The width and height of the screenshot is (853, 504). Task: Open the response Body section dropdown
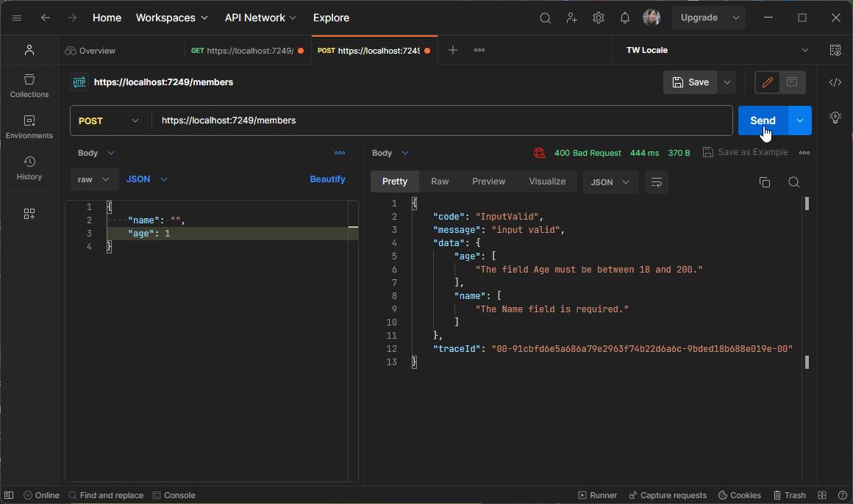pyautogui.click(x=390, y=153)
